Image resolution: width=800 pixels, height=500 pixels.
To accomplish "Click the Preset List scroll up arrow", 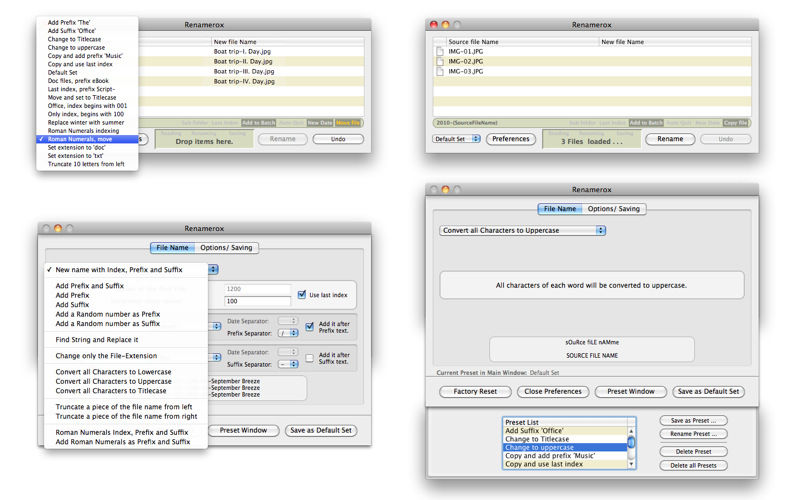I will click(x=631, y=431).
